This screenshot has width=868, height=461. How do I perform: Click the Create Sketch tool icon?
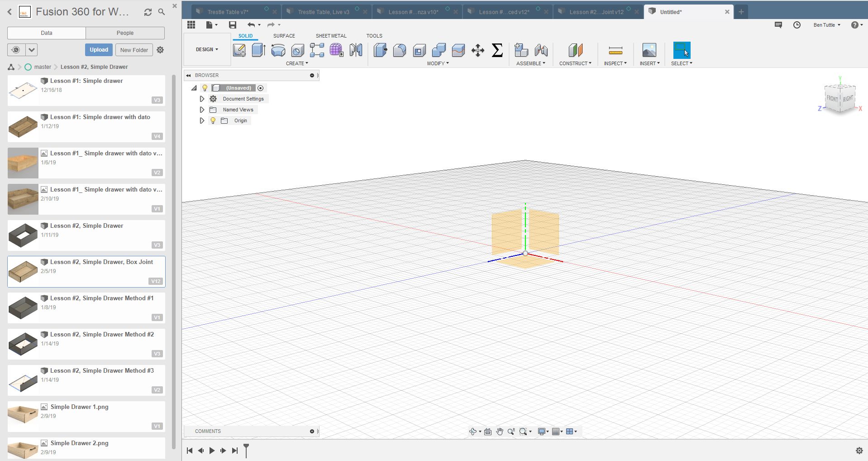239,50
